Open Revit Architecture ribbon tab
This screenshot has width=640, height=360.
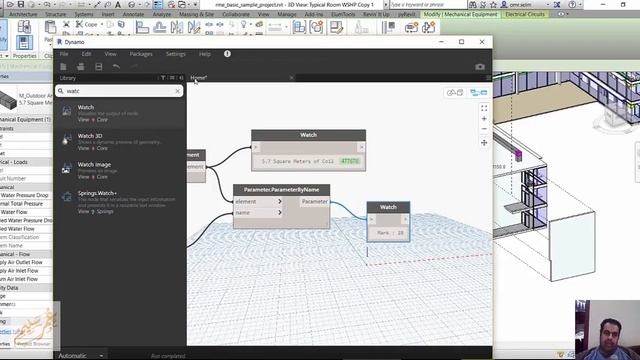23,14
